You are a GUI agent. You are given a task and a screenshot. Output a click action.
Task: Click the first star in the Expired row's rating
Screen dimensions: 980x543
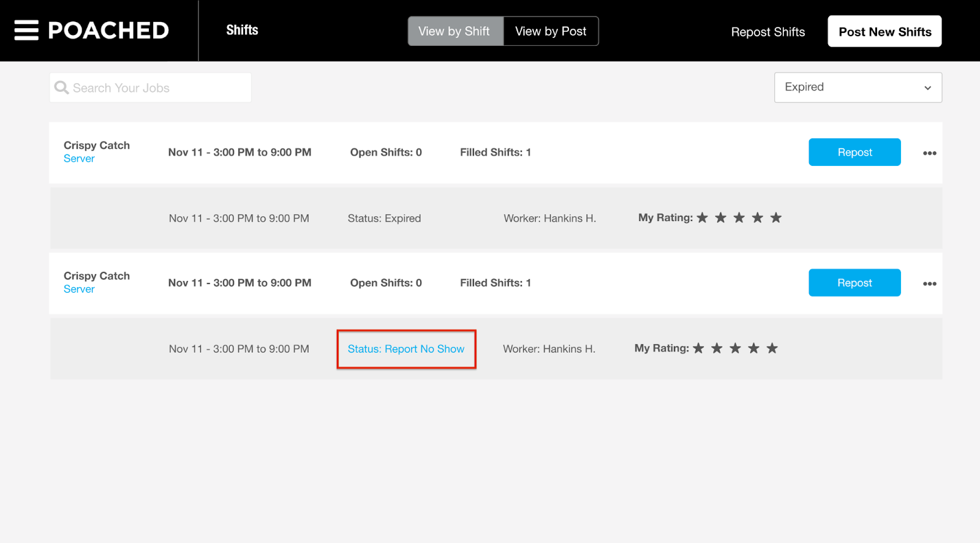tap(703, 217)
